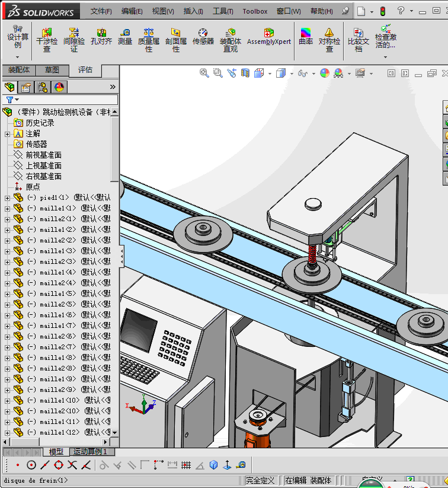Select the circle sketch tool in bottom toolbar
The width and height of the screenshot is (448, 488).
coord(31,465)
